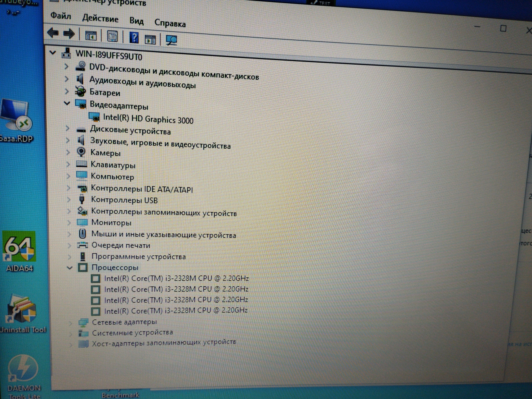This screenshot has height=399, width=532.
Task: Open the Файл menu
Action: (x=61, y=16)
